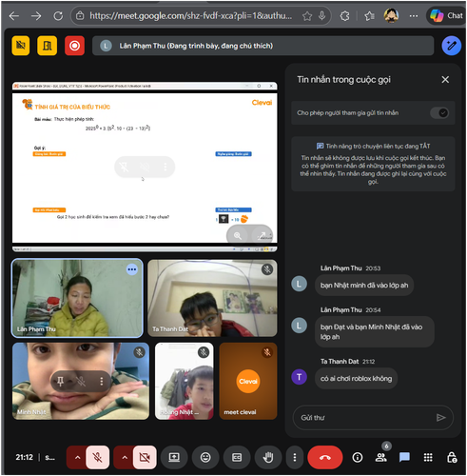
Task: Send the chat message
Action: 440,418
